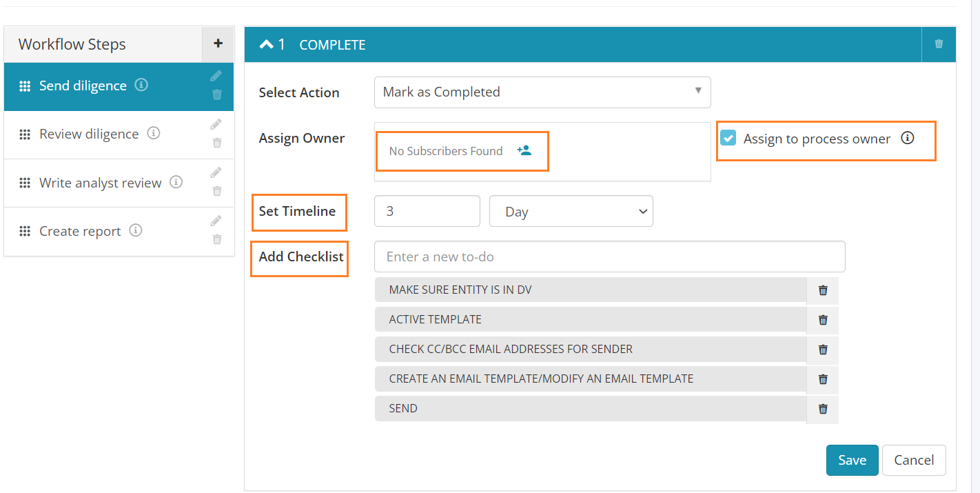
Task: Cancel the step changes
Action: click(914, 460)
